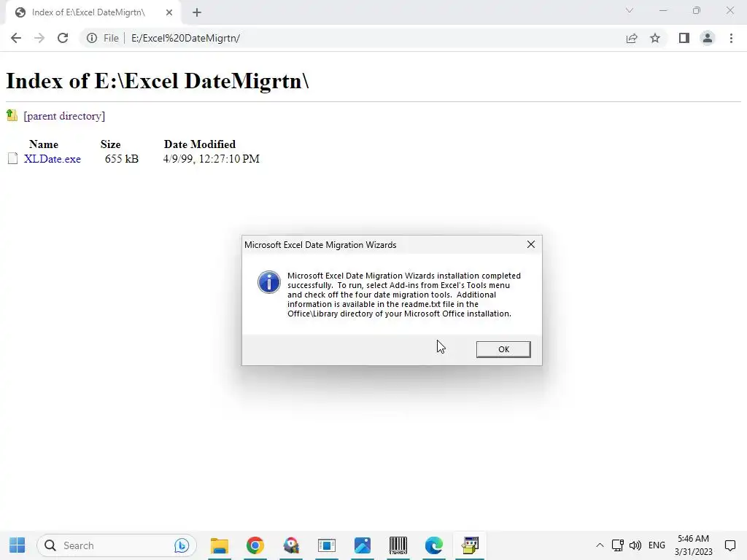The image size is (747, 560).
Task: Open the barcode app on the taskbar
Action: [x=398, y=545]
